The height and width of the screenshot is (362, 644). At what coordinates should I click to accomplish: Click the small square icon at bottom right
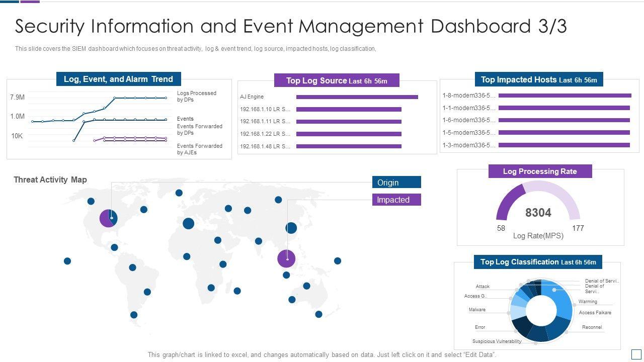pos(636,354)
